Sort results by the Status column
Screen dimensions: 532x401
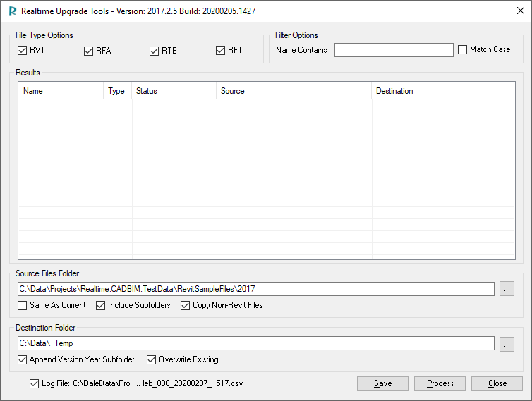point(174,91)
